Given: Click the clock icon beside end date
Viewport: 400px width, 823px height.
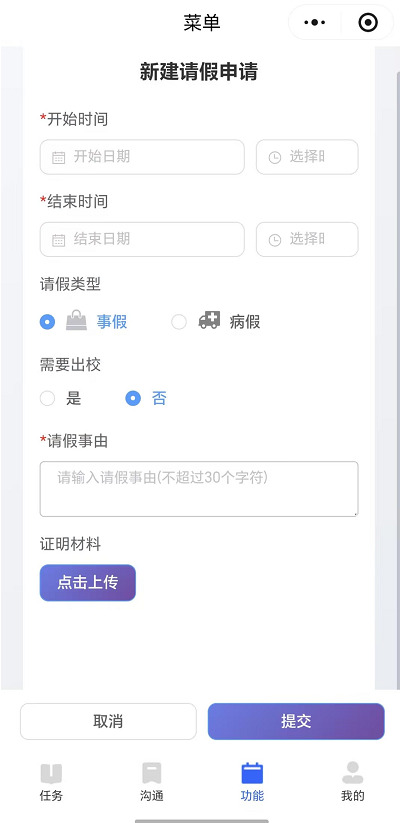Looking at the screenshot, I should click(x=275, y=240).
